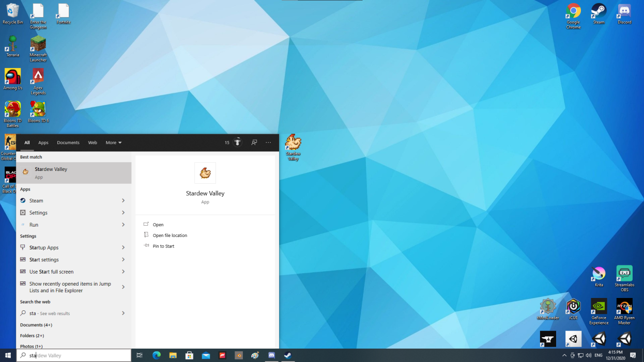Expand sta web results arrow
Image resolution: width=644 pixels, height=362 pixels.
(123, 313)
